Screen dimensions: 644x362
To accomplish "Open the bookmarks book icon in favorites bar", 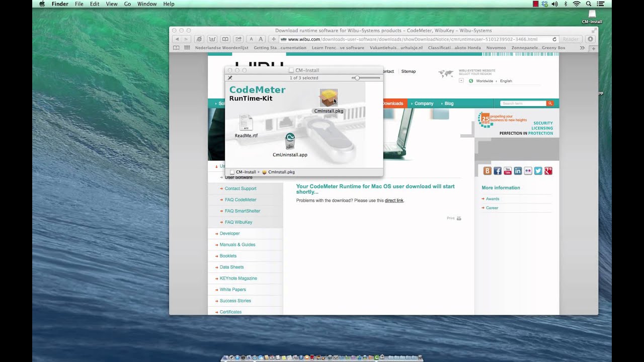I will click(x=176, y=48).
